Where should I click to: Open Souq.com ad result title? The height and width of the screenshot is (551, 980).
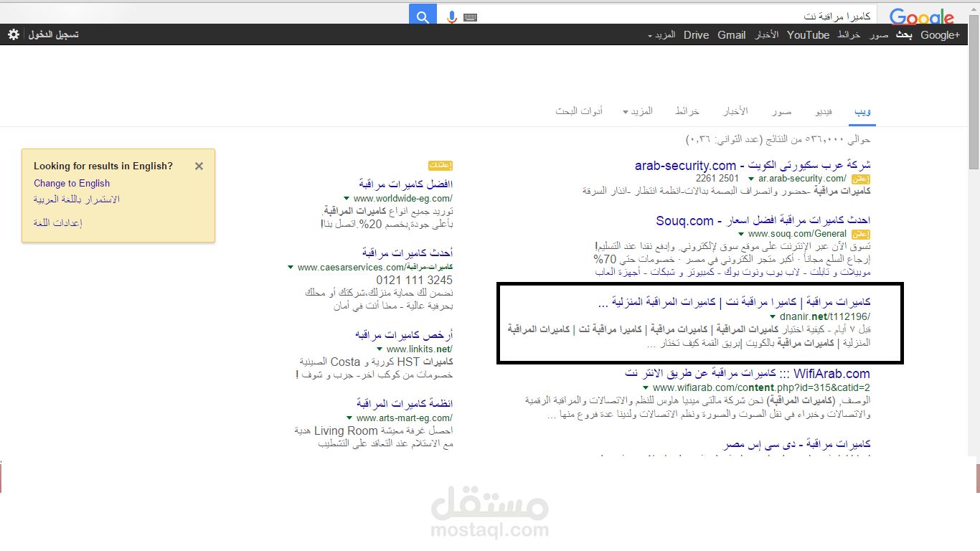pos(763,220)
